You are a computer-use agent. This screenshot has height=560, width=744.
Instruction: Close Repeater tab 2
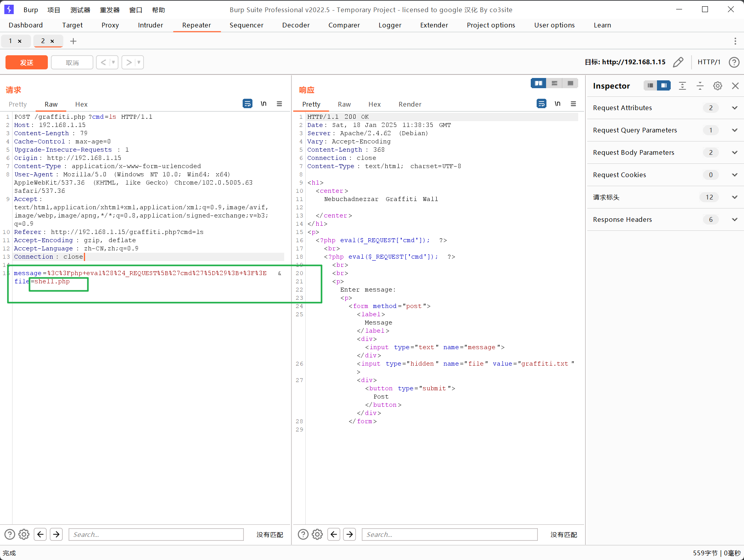pyautogui.click(x=52, y=41)
